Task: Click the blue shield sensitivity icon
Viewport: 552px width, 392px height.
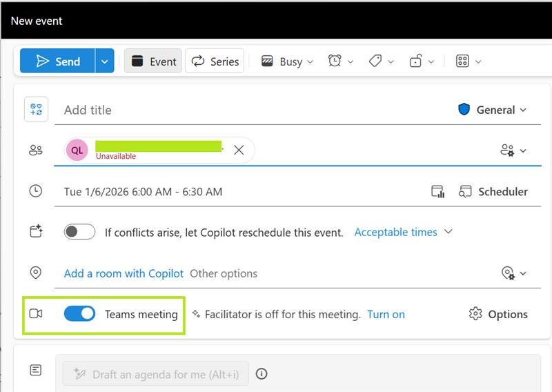Action: [x=464, y=110]
